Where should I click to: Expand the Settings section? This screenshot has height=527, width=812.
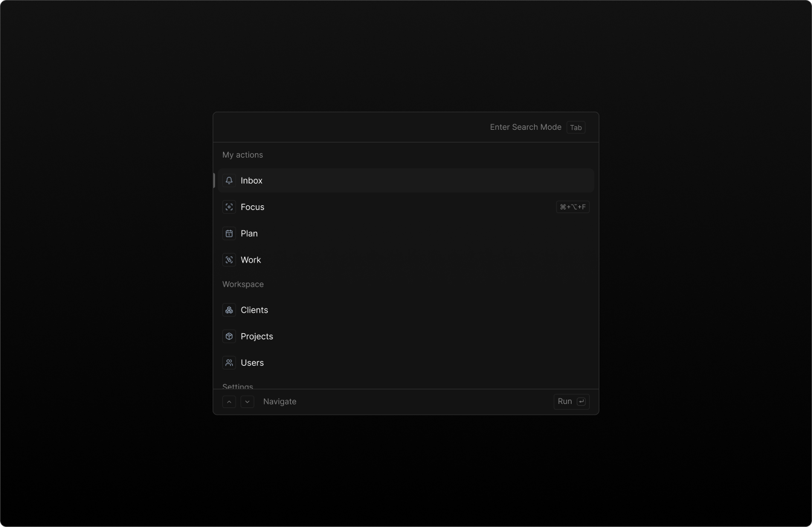(237, 386)
